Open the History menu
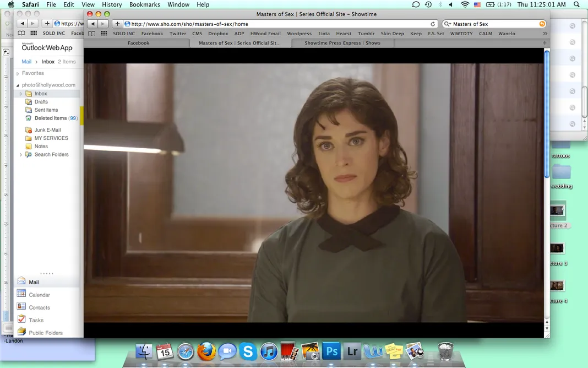The height and width of the screenshot is (368, 588). 112,4
